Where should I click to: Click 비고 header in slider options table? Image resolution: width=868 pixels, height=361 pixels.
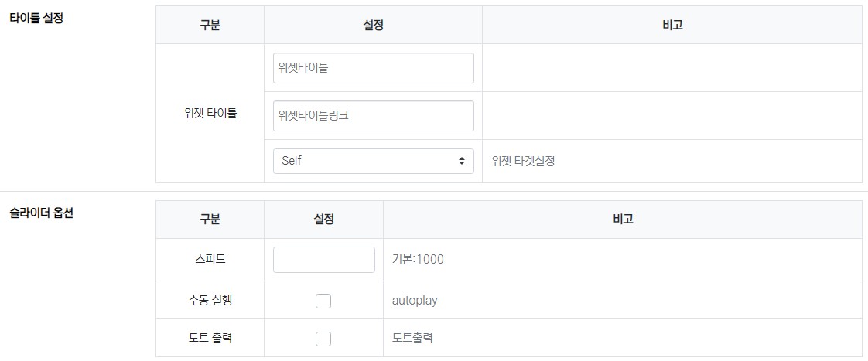click(622, 220)
